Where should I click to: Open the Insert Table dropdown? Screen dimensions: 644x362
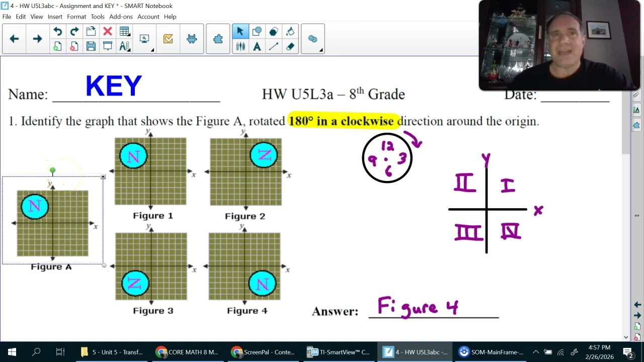click(x=125, y=32)
